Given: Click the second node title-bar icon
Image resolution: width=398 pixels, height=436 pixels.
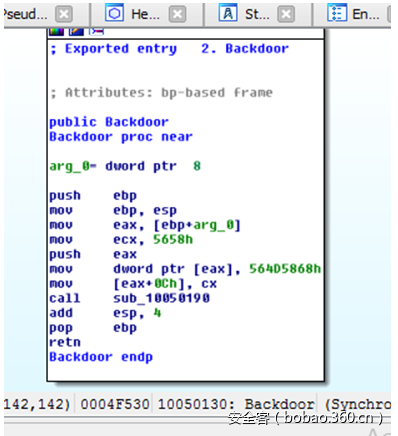Looking at the screenshot, I should pyautogui.click(x=76, y=32).
